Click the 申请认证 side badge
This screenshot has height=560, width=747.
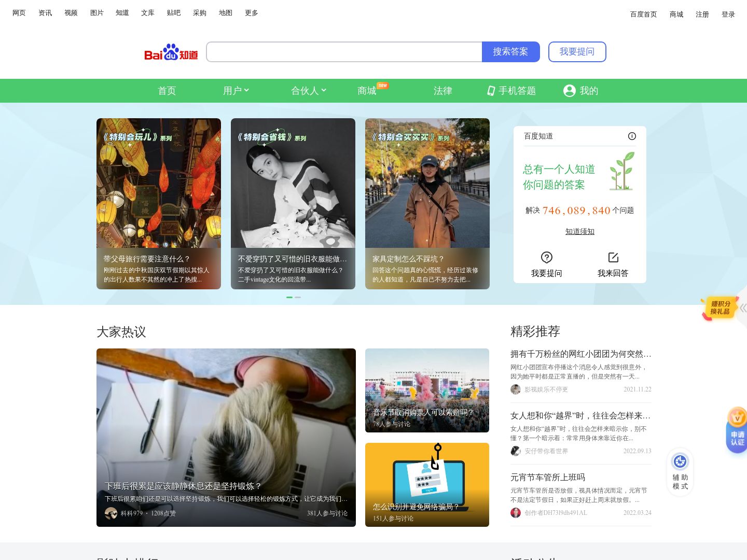[x=737, y=430]
